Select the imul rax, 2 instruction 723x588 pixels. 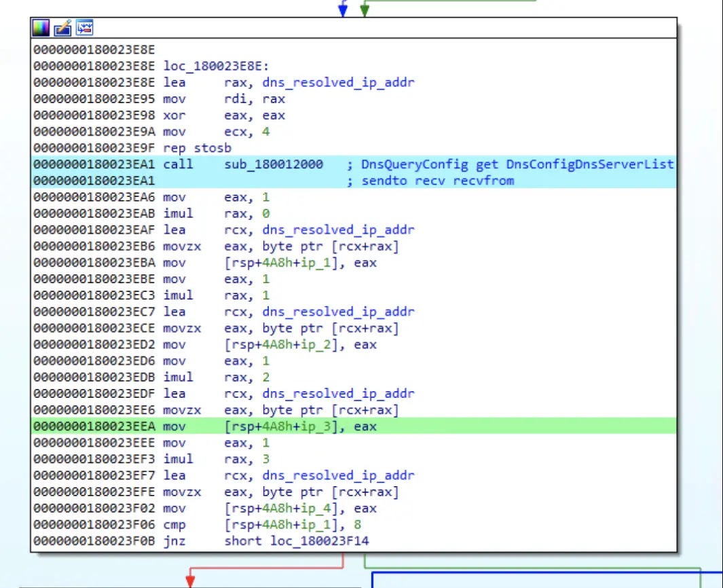(217, 378)
